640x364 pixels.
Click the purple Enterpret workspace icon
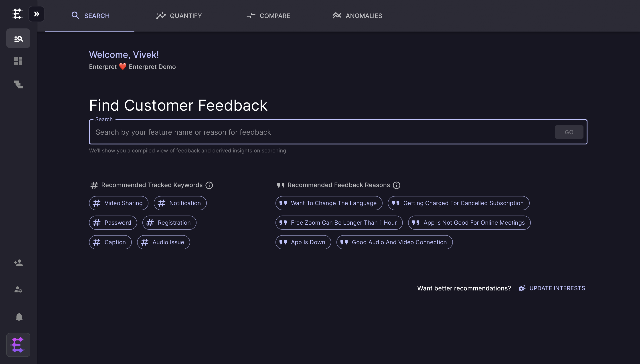point(18,345)
